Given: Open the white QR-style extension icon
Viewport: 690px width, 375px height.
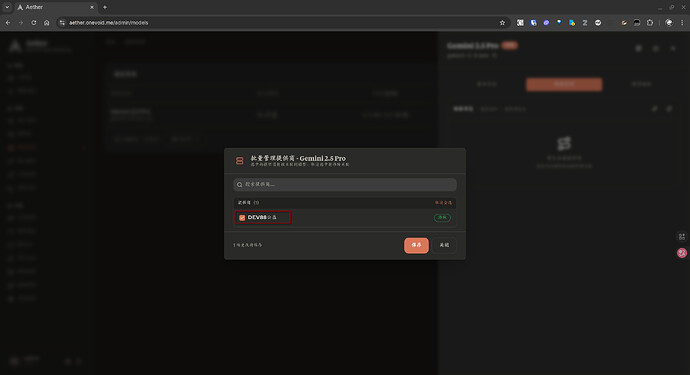Looking at the screenshot, I should (520, 22).
